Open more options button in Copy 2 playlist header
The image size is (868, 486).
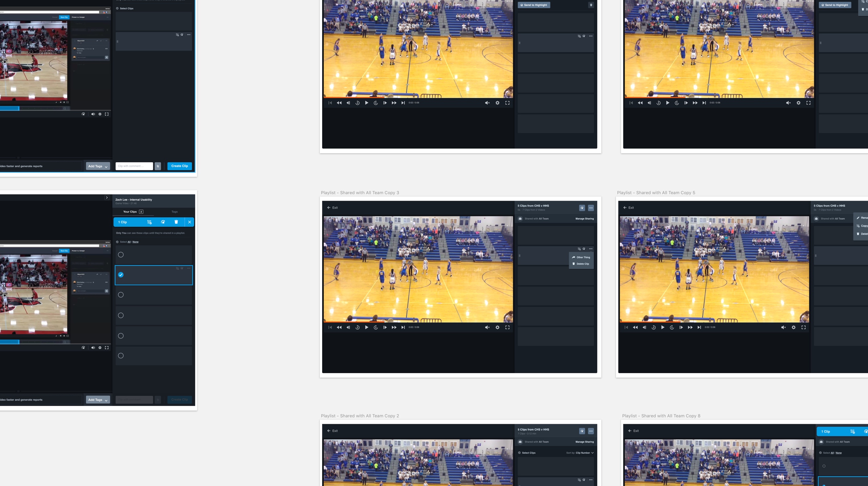[x=591, y=431]
